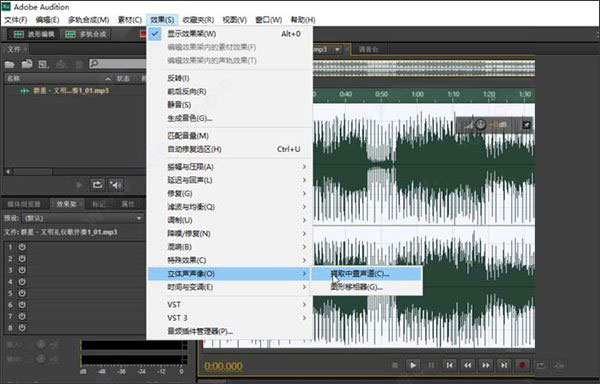
Task: Expand the 滤波与均衡(Q) submenu
Action: [230, 207]
